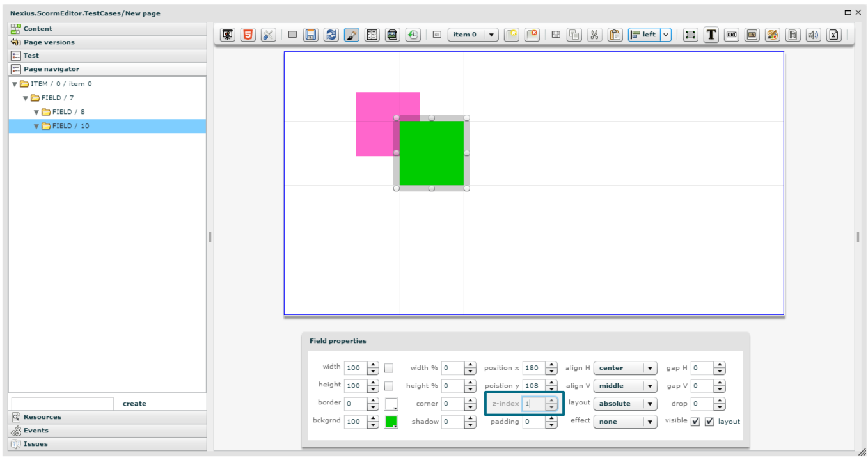Viewport: 868px width, 460px height.
Task: Click the HTML5 icon in toolbar
Action: point(248,35)
